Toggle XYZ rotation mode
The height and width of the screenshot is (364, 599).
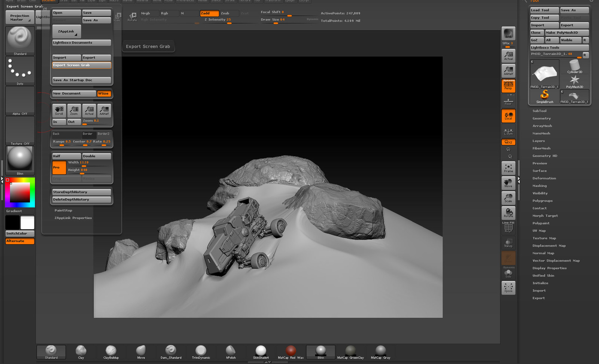pyautogui.click(x=508, y=142)
